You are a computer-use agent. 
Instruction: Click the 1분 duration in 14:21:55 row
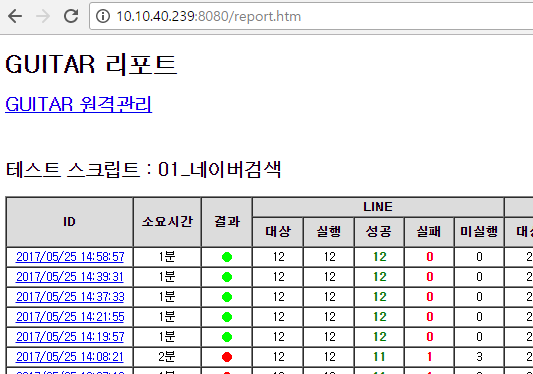(x=167, y=317)
